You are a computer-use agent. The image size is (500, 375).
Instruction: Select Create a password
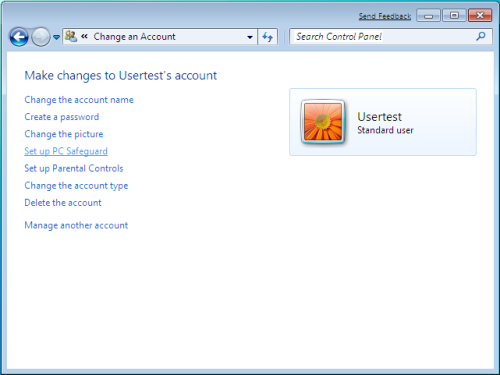point(62,117)
